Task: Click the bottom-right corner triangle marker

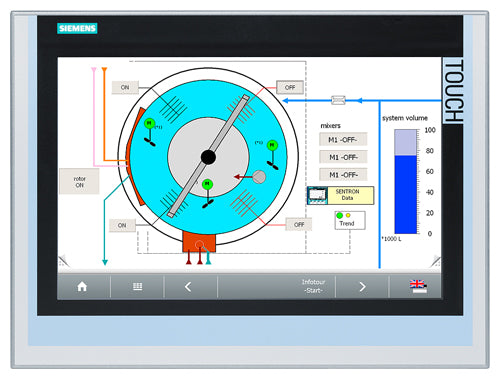Action: pos(435,261)
